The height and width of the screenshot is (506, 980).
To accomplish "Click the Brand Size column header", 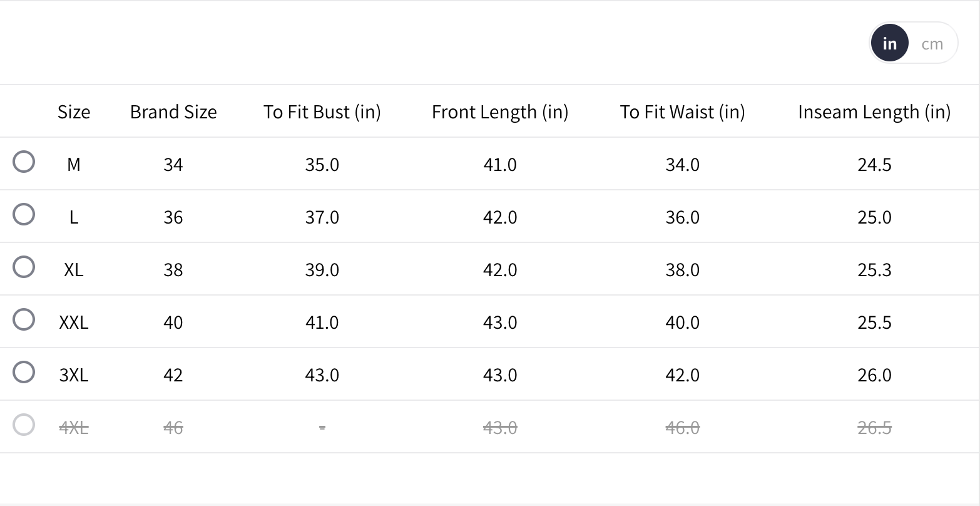I will [173, 112].
